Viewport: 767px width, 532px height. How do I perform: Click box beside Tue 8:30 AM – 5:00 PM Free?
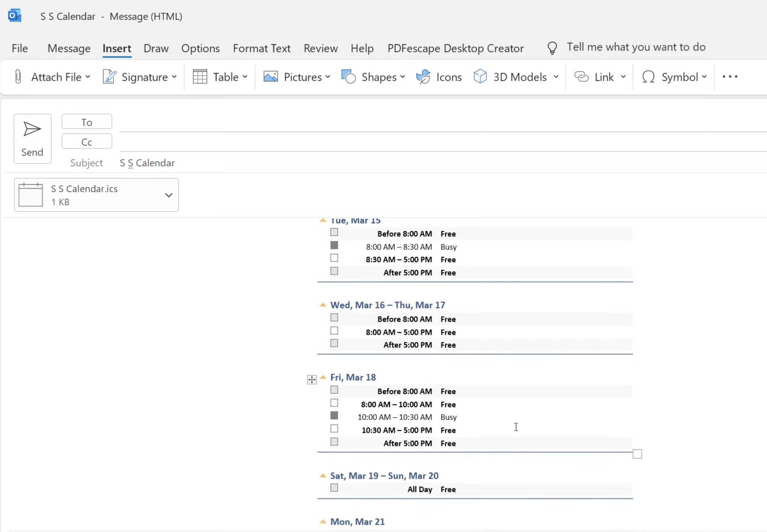334,258
